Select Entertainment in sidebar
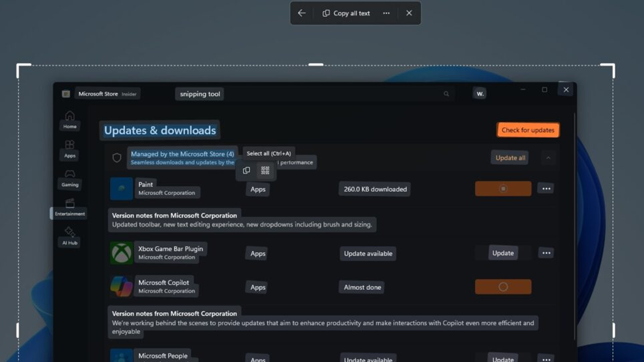The width and height of the screenshot is (644, 362). [x=70, y=207]
